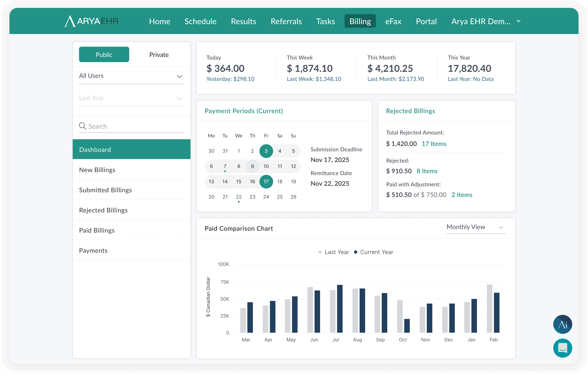Click the Nov 22, 2025 remittance date

(x=330, y=184)
